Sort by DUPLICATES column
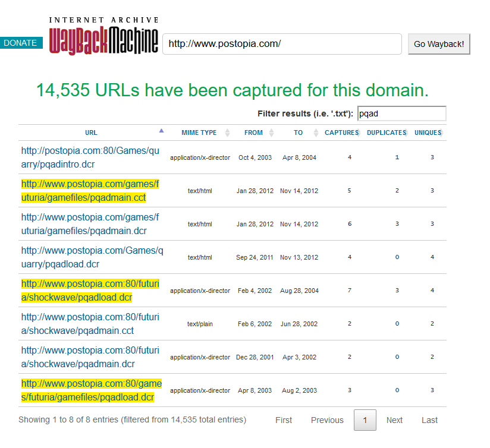The image size is (490, 448). [387, 132]
